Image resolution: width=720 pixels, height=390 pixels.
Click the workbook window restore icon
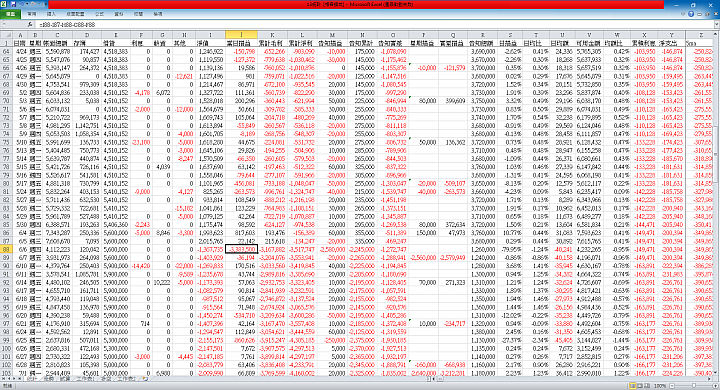(708, 14)
